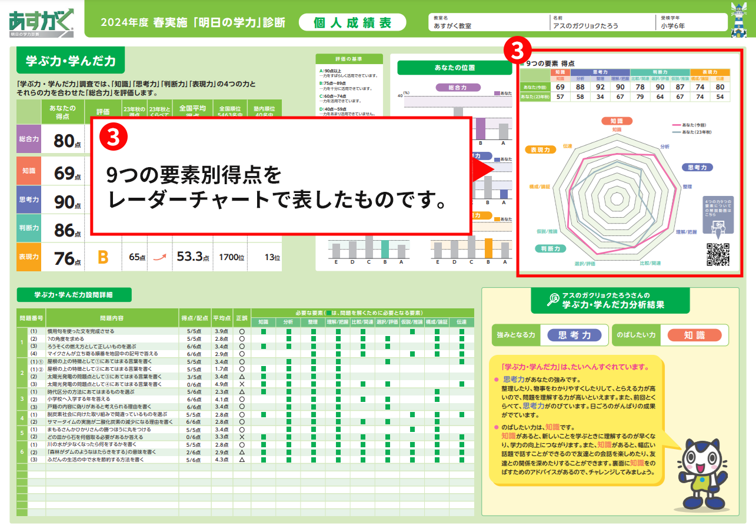Click the あすがく logo in the header
Image resolution: width=756 pixels, height=532 pixels.
click(41, 22)
